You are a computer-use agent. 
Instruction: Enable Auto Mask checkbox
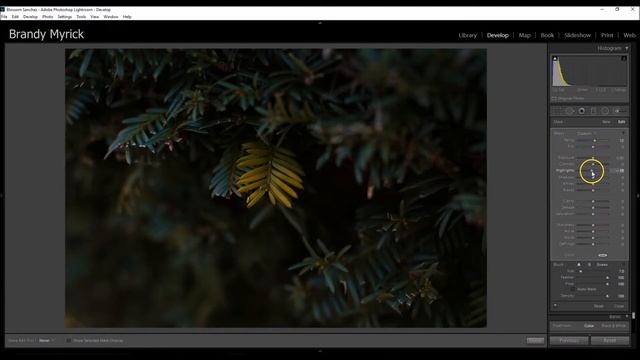(573, 289)
